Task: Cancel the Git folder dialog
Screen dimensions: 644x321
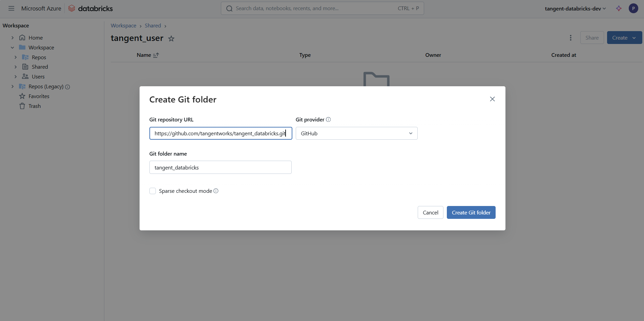Action: pyautogui.click(x=430, y=212)
